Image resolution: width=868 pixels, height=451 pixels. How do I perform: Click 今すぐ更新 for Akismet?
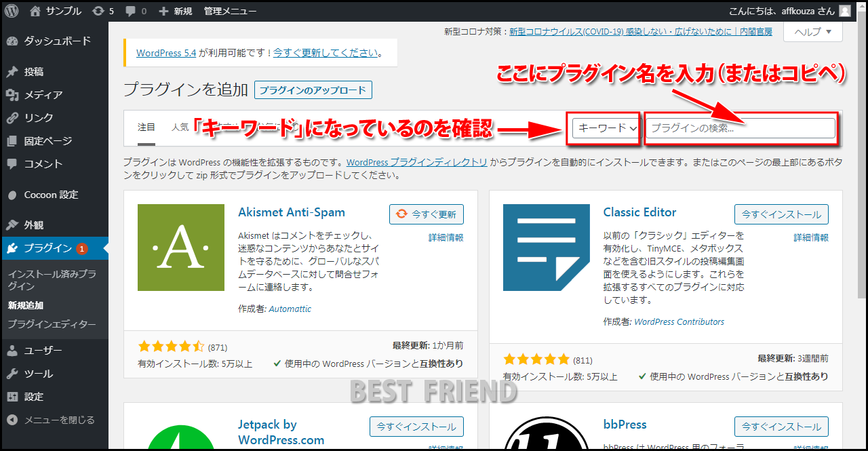pyautogui.click(x=427, y=214)
